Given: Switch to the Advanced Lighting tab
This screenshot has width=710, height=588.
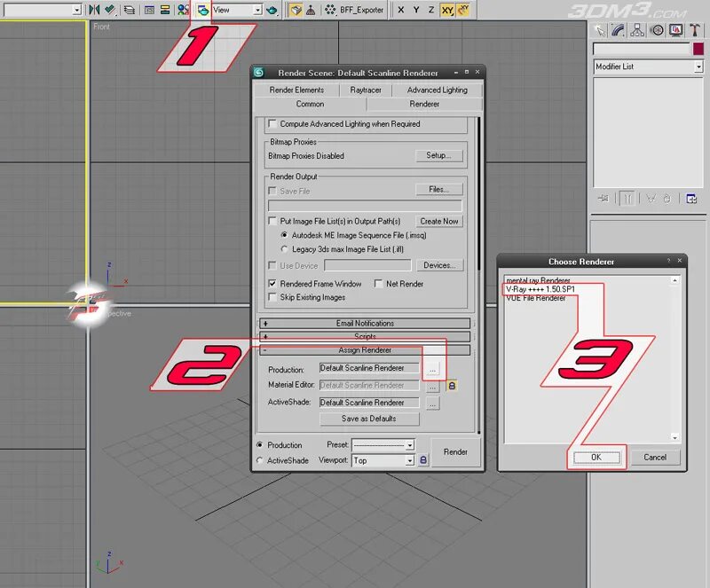Looking at the screenshot, I should click(437, 90).
